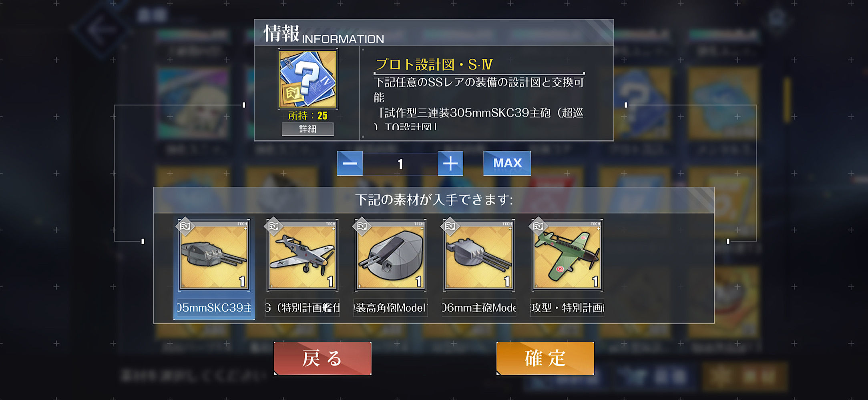This screenshot has height=400, width=868.
Task: Set quantity to MAX
Action: pos(507,163)
